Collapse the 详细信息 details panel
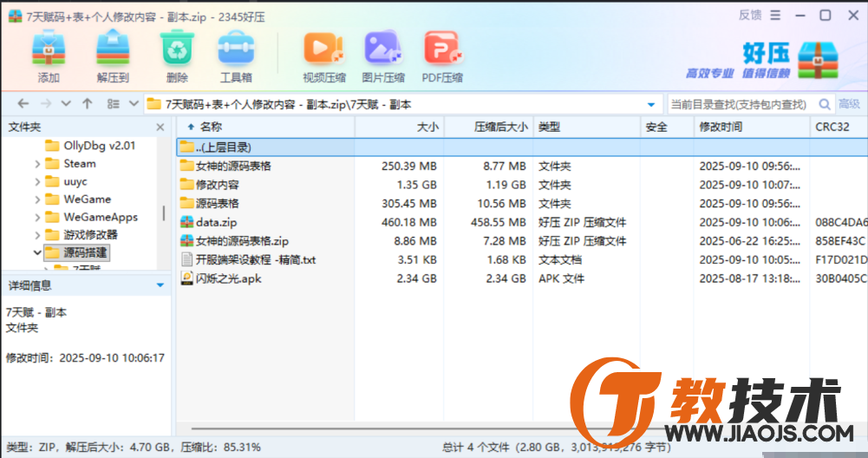The image size is (868, 458). pos(160,285)
